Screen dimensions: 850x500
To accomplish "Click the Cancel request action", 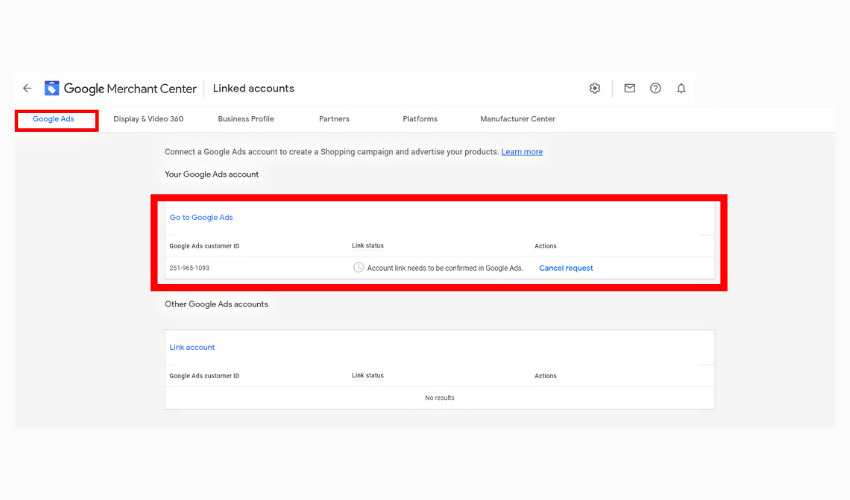I will click(566, 268).
